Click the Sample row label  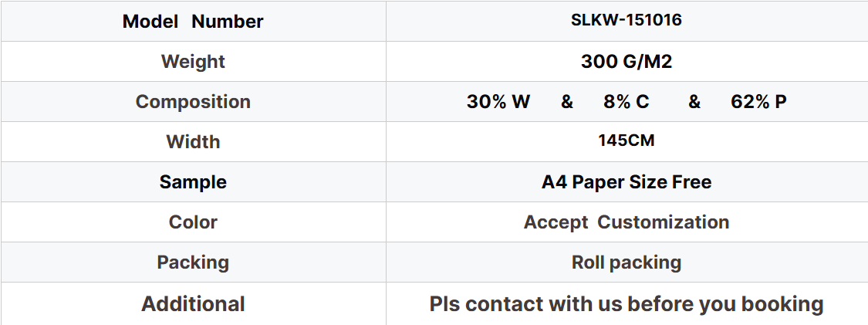(x=193, y=181)
